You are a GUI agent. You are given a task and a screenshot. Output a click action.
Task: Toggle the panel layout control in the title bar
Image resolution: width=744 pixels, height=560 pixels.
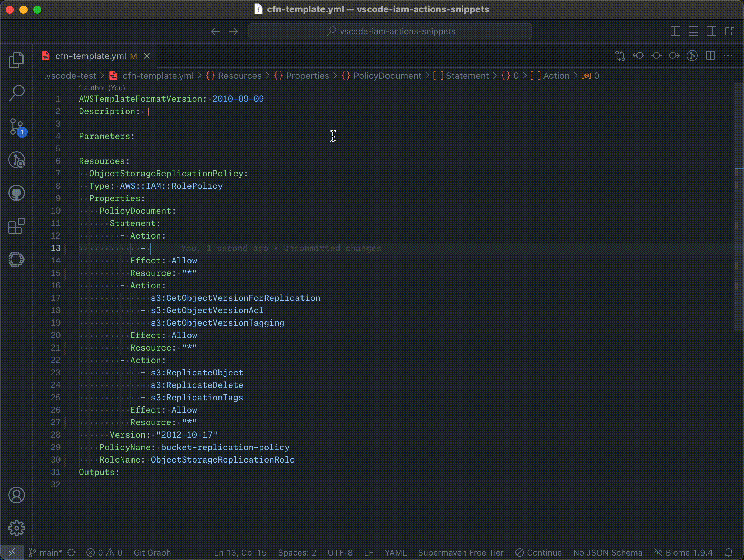694,31
